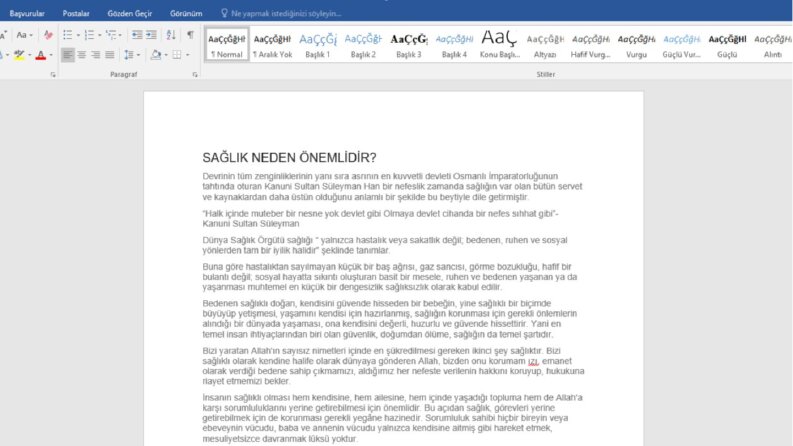Apply the Başlık 4 style
This screenshot has height=446, width=793.
click(454, 44)
